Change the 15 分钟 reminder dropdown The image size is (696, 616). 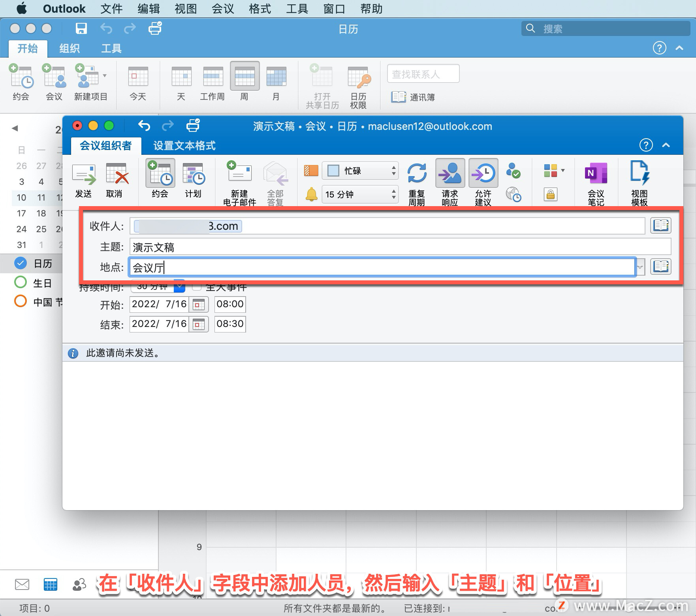tap(359, 194)
